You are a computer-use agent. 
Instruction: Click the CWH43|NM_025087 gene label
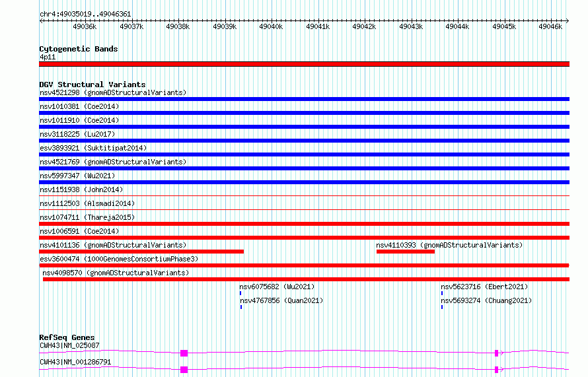(69, 345)
